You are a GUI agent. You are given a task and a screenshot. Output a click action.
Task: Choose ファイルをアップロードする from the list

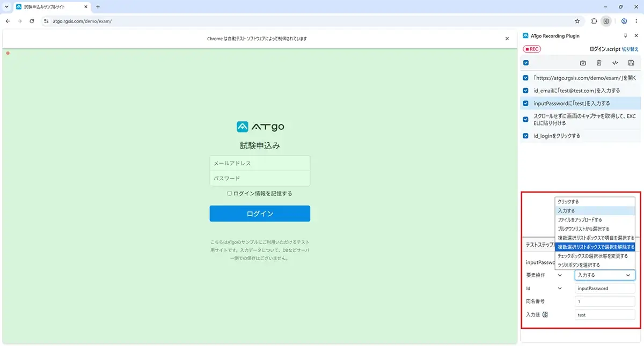pyautogui.click(x=595, y=220)
